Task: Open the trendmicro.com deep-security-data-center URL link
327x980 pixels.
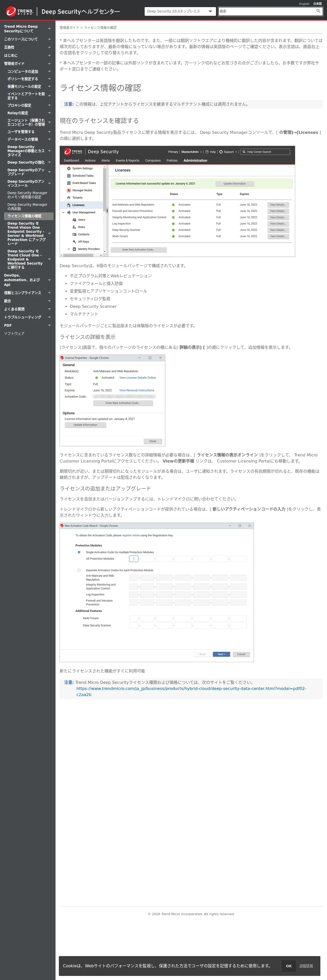Action: coord(191,691)
